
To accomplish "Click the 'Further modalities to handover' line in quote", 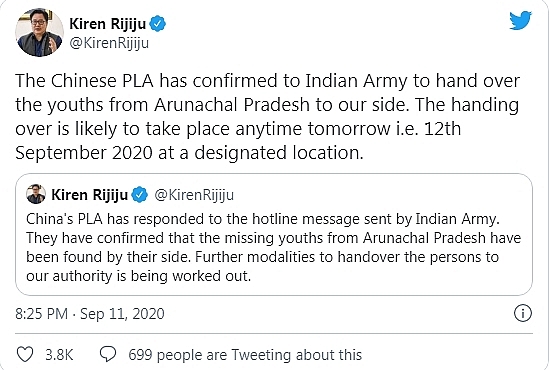I will click(262, 257).
